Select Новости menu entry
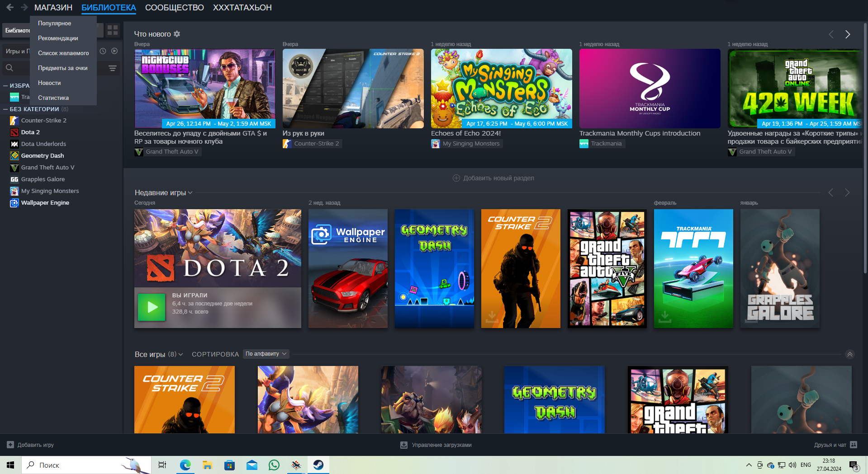This screenshot has width=868, height=474. click(x=63, y=83)
